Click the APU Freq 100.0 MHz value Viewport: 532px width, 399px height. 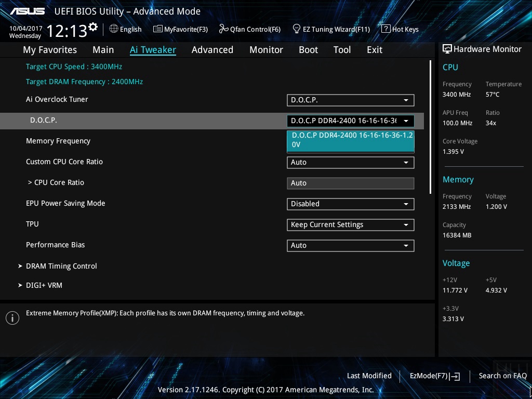pos(457,123)
